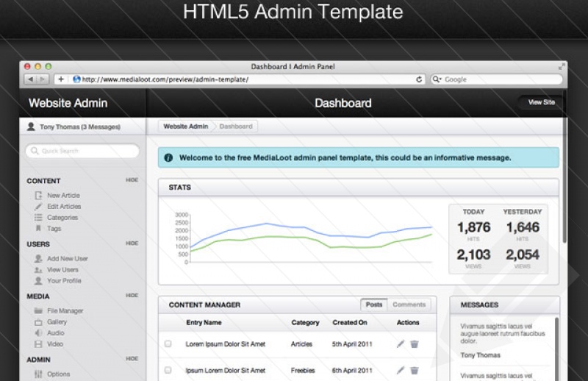The image size is (588, 381).
Task: Tick checkbox for Ipsum Lorem Freebies entry
Action: coord(168,370)
